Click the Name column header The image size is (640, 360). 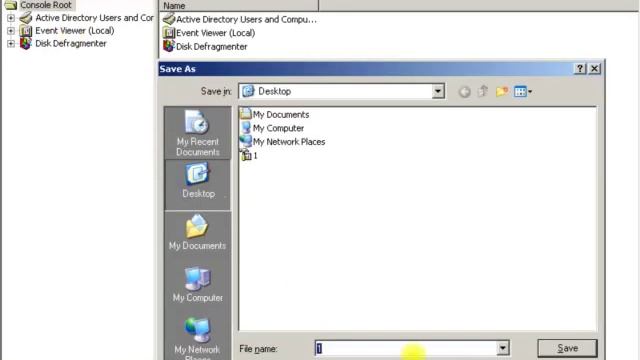pyautogui.click(x=238, y=6)
